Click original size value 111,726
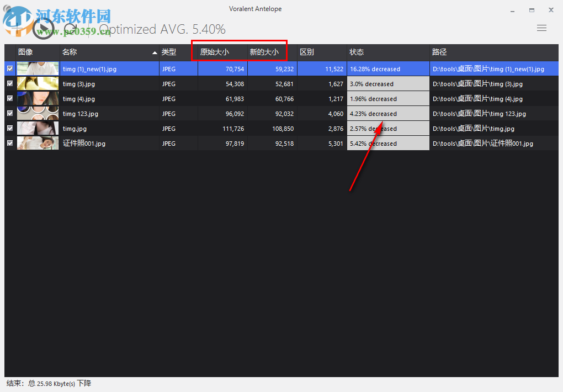This screenshot has width=563, height=392. coord(233,129)
